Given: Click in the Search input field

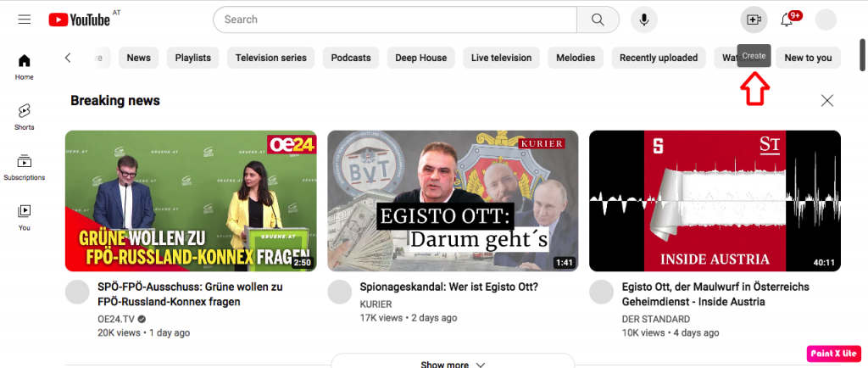Looking at the screenshot, I should point(395,20).
